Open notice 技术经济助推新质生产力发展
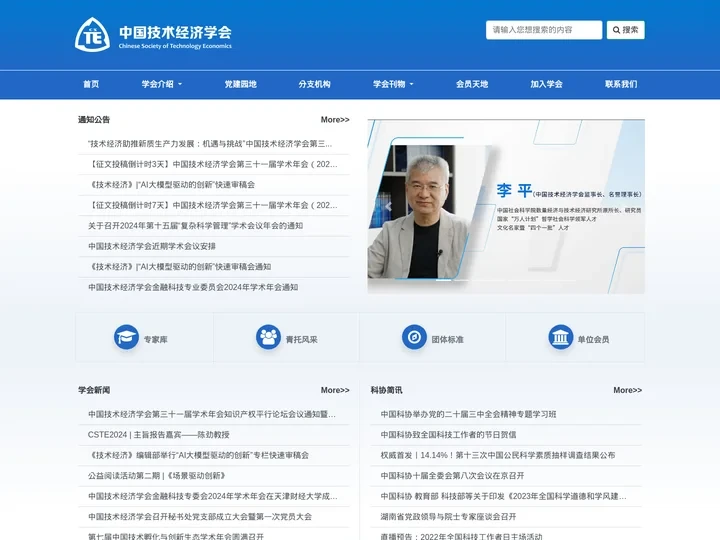 click(210, 144)
